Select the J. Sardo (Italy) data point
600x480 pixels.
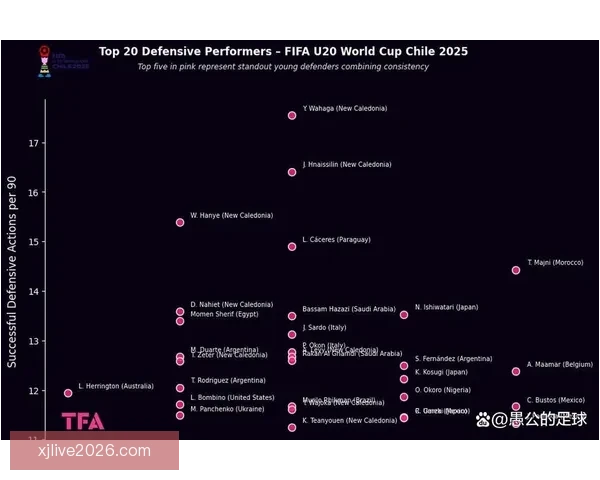click(292, 334)
